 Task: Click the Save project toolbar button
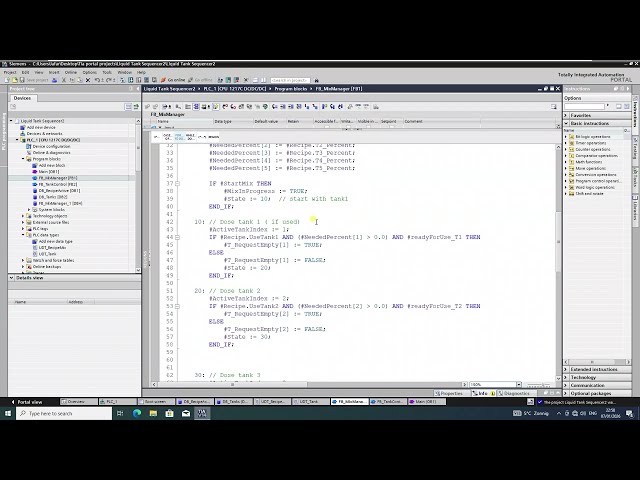tap(34, 80)
